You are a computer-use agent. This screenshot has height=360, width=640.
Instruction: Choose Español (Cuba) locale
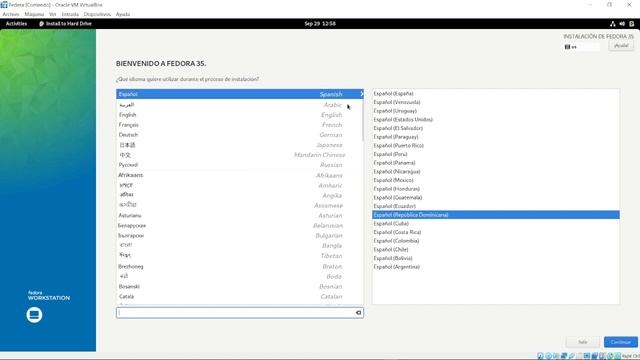coord(496,224)
